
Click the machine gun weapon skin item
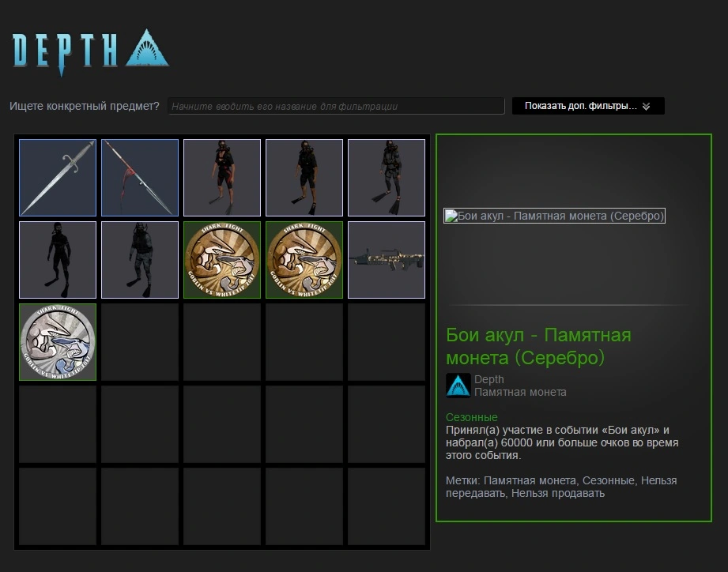387,260
